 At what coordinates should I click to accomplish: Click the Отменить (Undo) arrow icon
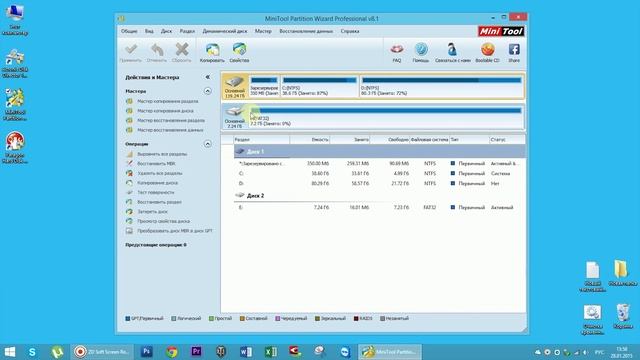157,49
